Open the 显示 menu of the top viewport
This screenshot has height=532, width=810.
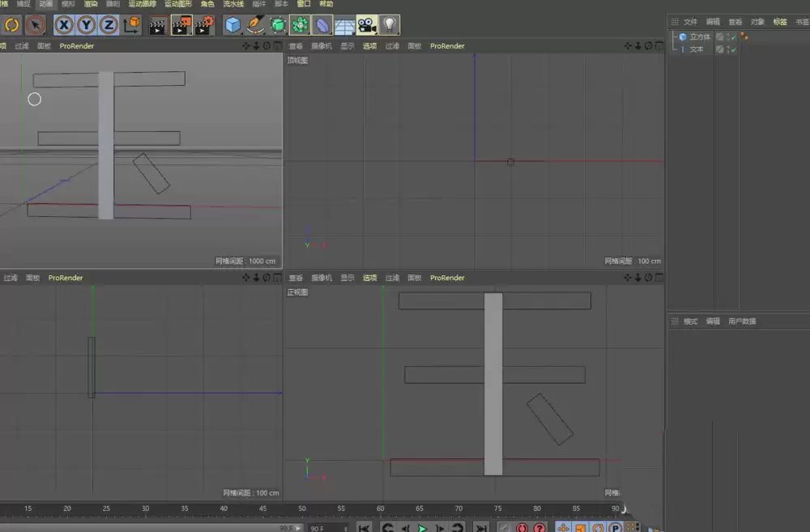coord(347,46)
